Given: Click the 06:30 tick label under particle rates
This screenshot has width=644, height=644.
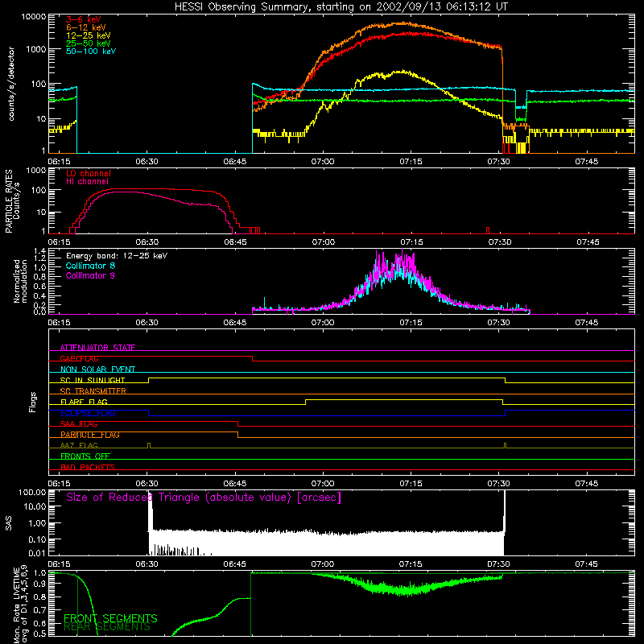Looking at the screenshot, I should point(147,242).
